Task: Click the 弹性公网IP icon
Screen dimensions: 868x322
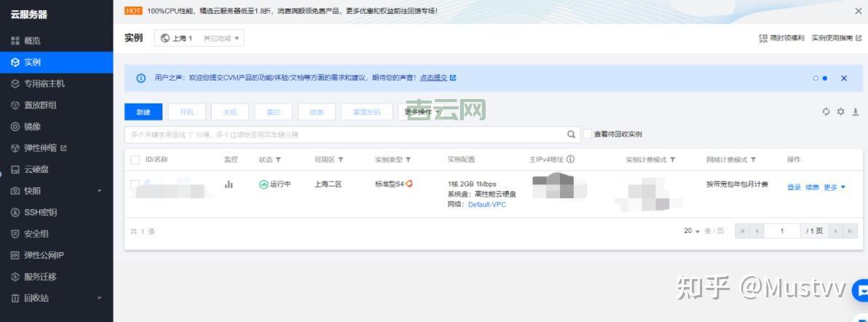Action: pos(15,256)
